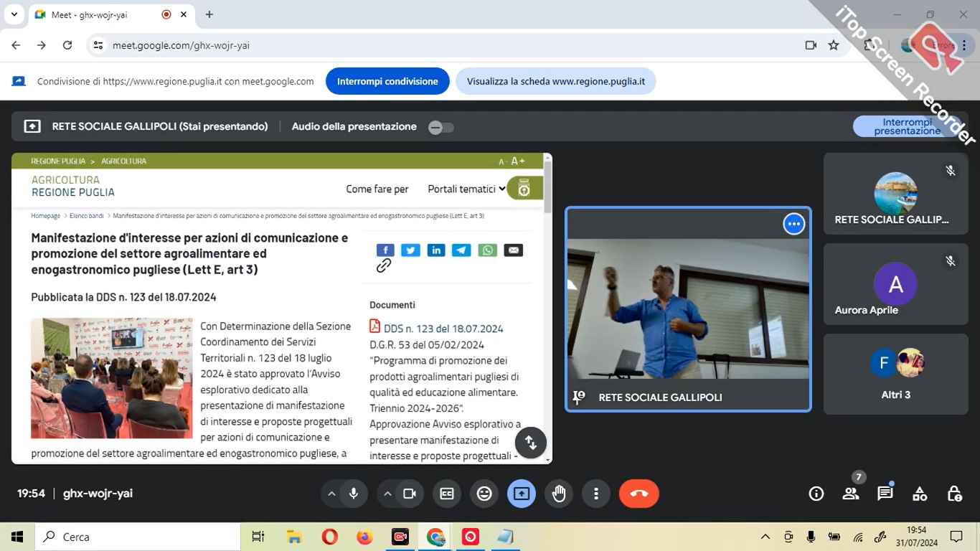Click the round scroll arrows button on shared page
This screenshot has height=551, width=980.
(x=531, y=442)
